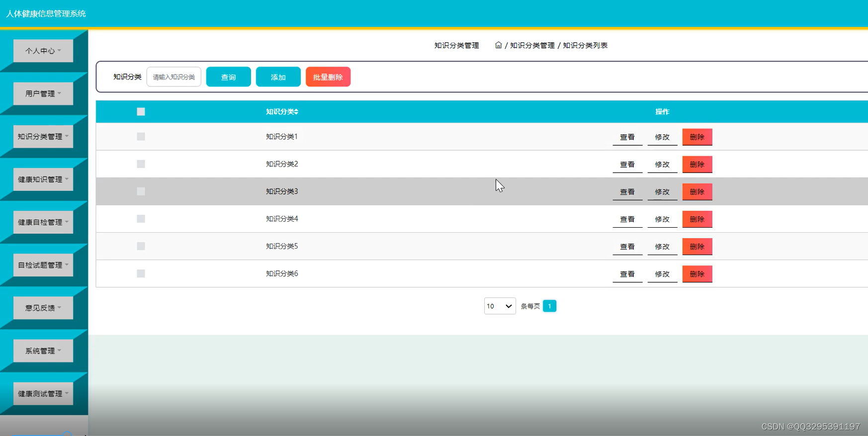Screen dimensions: 868x436
Task: Click 知识分类列表 breadcrumb item
Action: coord(585,45)
